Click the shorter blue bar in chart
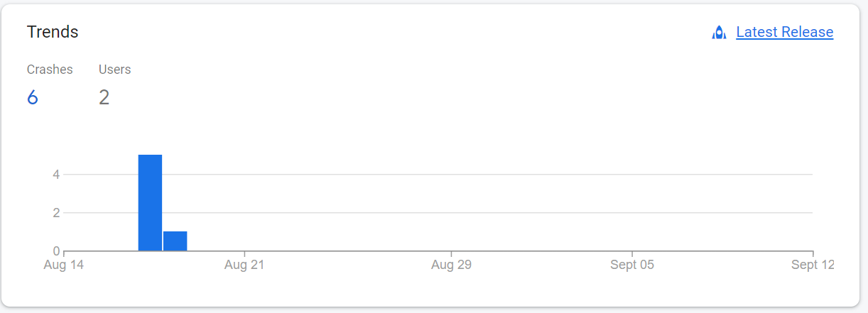This screenshot has height=313, width=868. [x=175, y=241]
